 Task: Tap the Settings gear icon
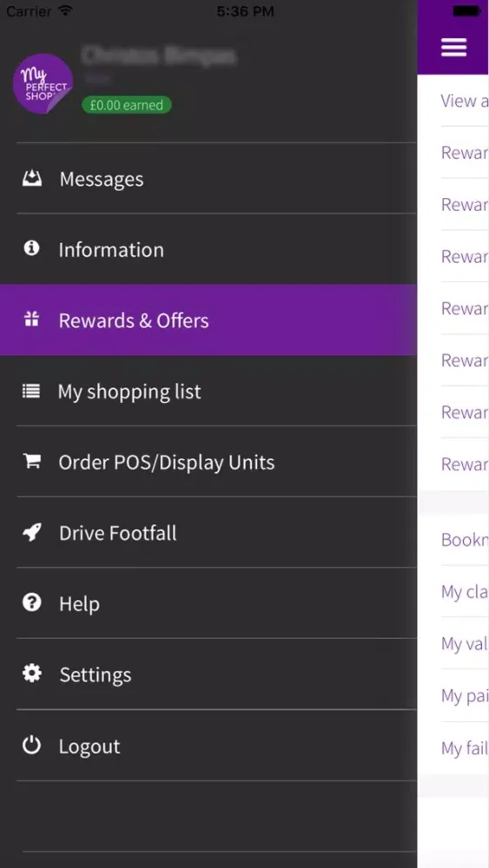point(31,674)
